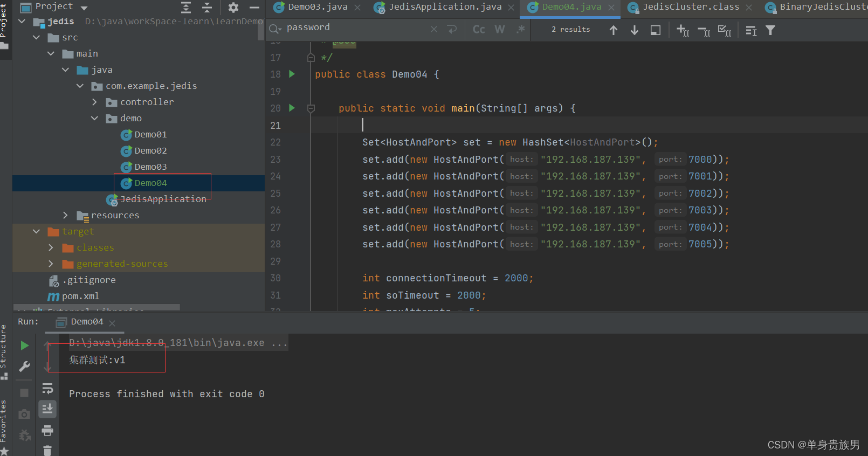
Task: Collapse the com.example.jedis package
Action: 80,86
